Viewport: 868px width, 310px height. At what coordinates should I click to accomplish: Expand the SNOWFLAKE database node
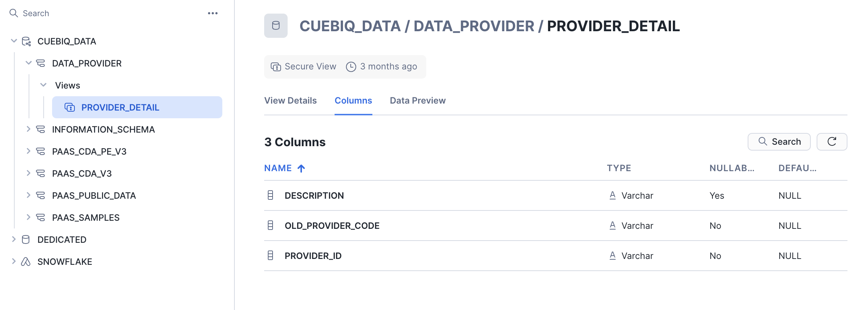(14, 261)
